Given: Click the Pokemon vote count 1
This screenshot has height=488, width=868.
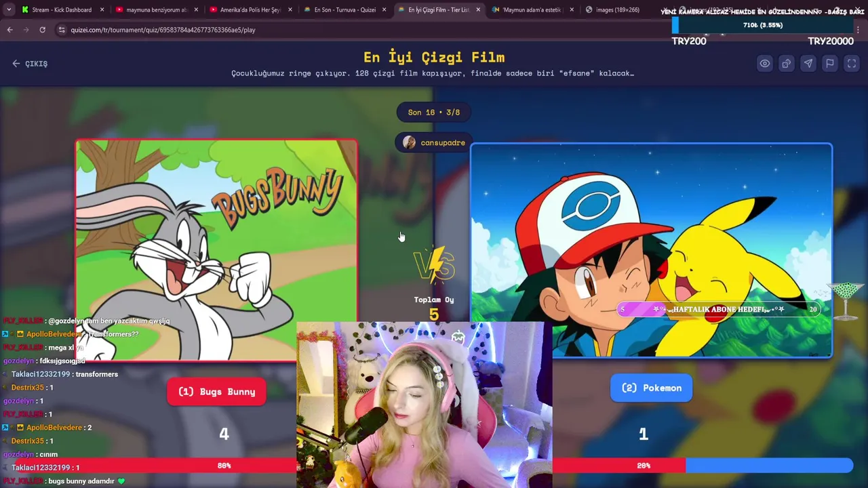Looking at the screenshot, I should tap(644, 434).
